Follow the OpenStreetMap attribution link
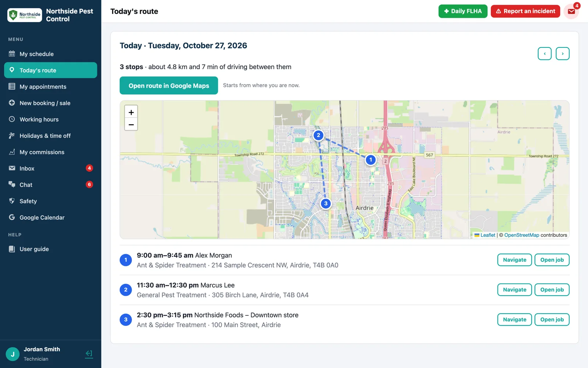The width and height of the screenshot is (588, 368). [x=521, y=235]
